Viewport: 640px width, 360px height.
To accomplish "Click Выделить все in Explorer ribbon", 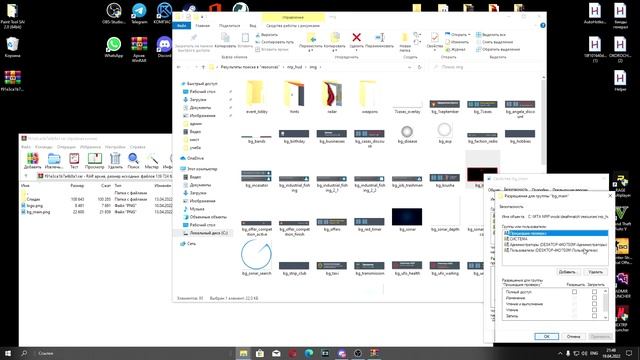I will tap(491, 35).
